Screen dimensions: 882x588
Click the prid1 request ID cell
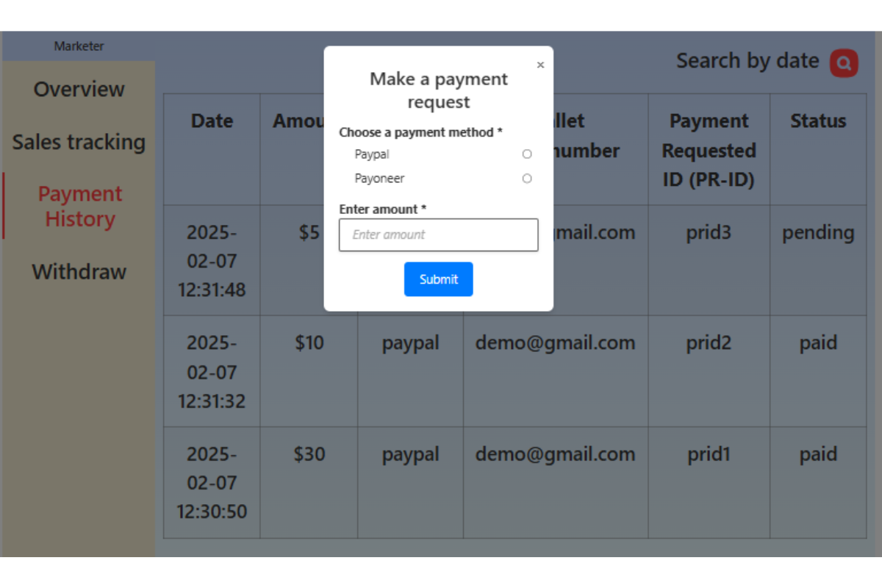click(709, 454)
